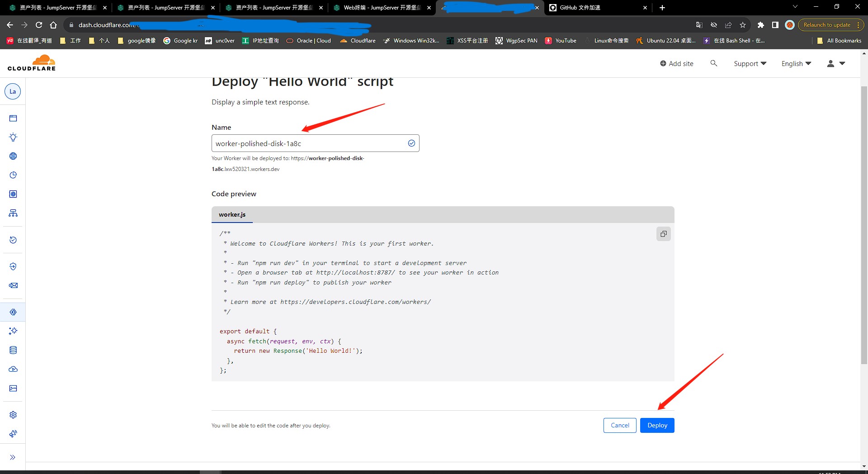Open the Manage Account gear icon
The image size is (868, 474).
[x=13, y=415]
